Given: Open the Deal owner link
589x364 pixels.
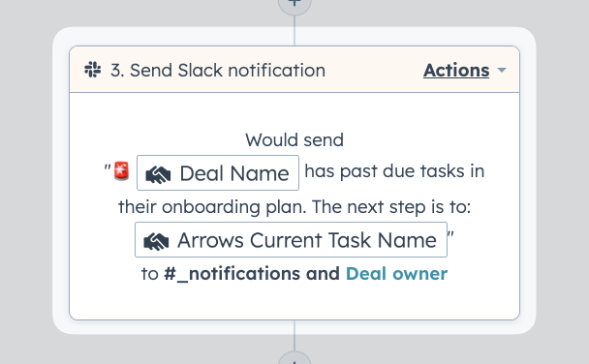Looking at the screenshot, I should tap(396, 274).
